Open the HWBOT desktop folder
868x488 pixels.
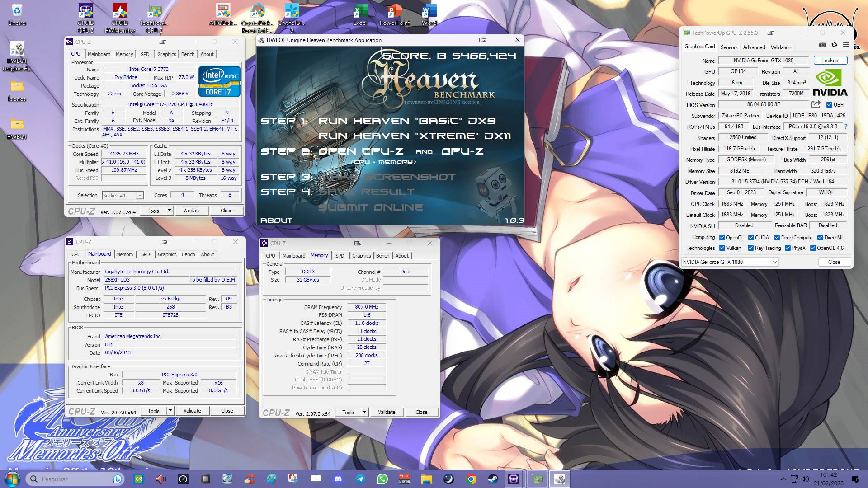click(17, 129)
